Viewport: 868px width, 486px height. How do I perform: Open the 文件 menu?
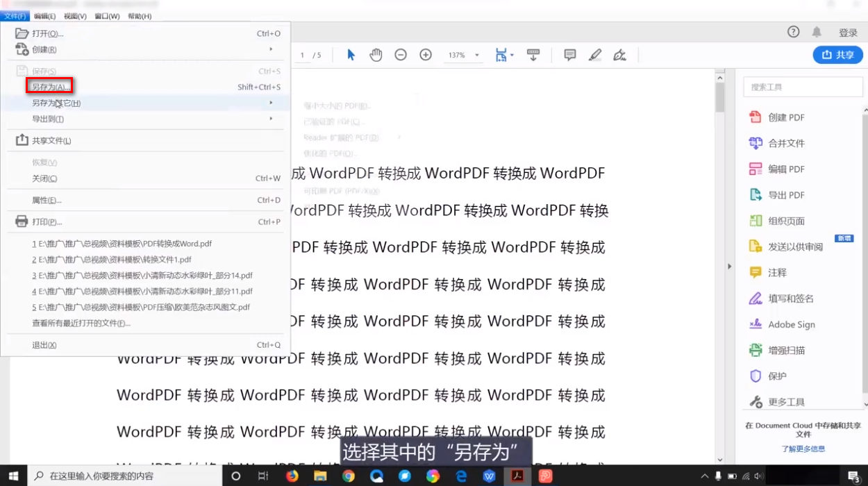pos(15,16)
